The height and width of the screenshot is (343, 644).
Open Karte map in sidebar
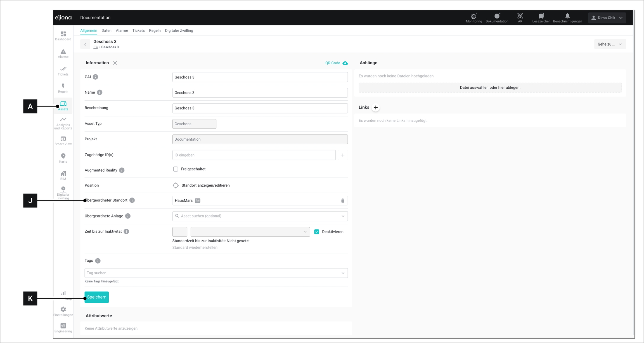tap(63, 158)
